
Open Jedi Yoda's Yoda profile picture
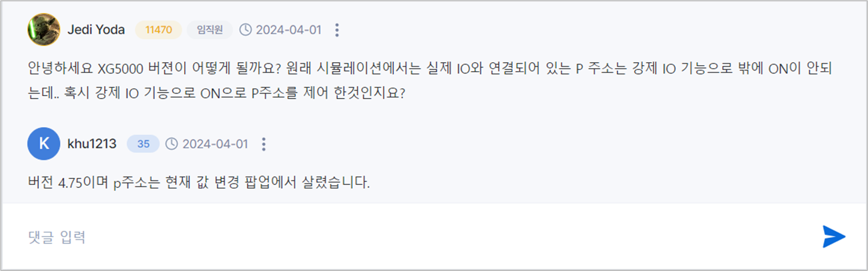tap(44, 29)
